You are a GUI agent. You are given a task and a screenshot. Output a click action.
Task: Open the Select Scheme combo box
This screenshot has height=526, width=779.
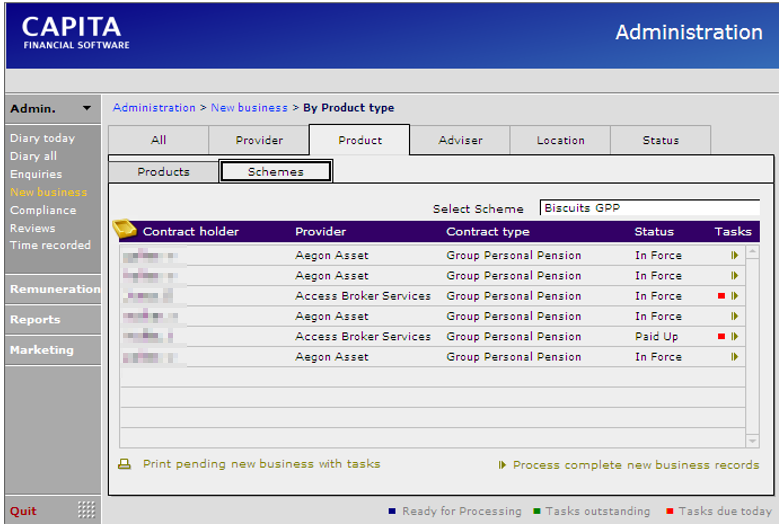click(x=650, y=208)
